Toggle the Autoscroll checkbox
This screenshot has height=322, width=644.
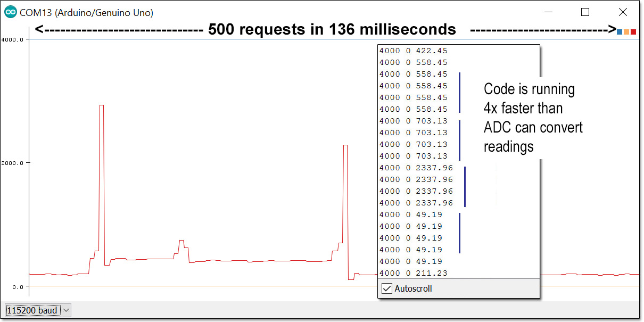coord(387,288)
